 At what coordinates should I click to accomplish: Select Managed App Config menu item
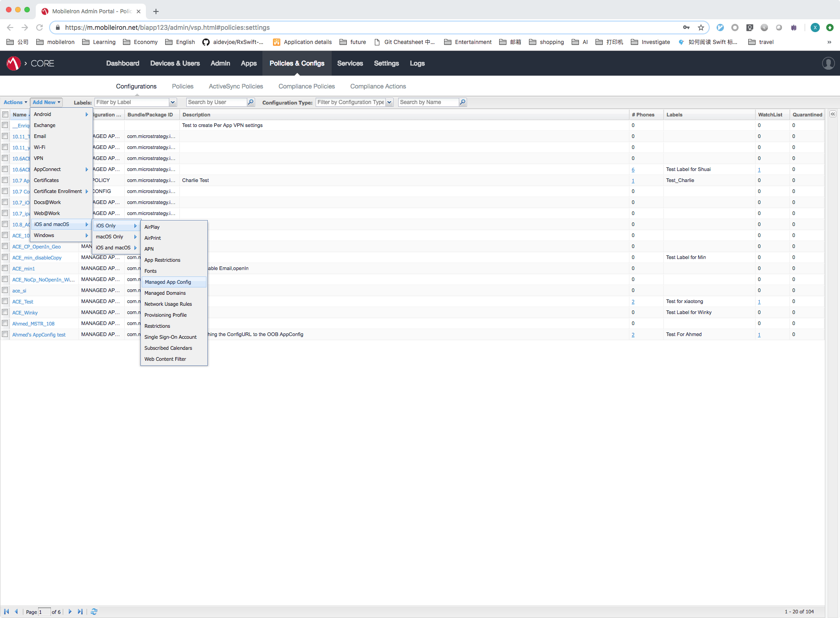(x=174, y=282)
